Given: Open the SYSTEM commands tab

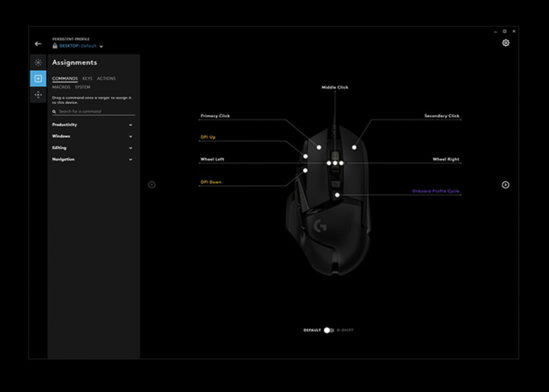Looking at the screenshot, I should pyautogui.click(x=82, y=87).
